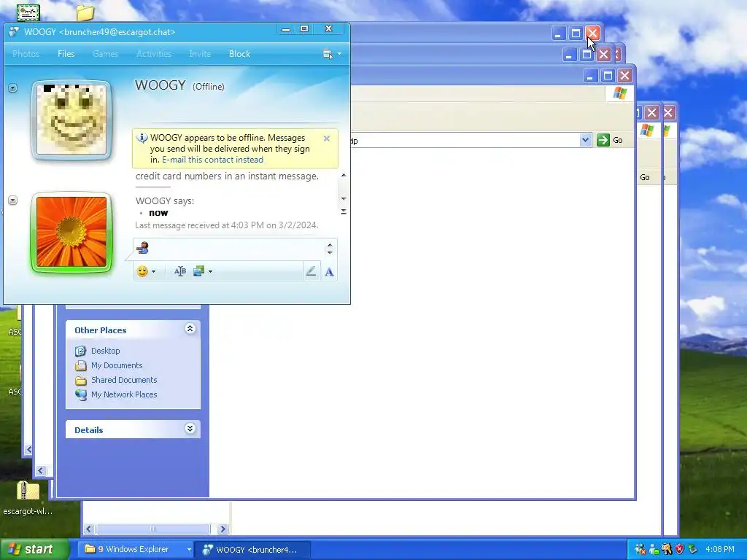
Task: Open options arrow beside WOOGY's display picture
Action: click(13, 88)
